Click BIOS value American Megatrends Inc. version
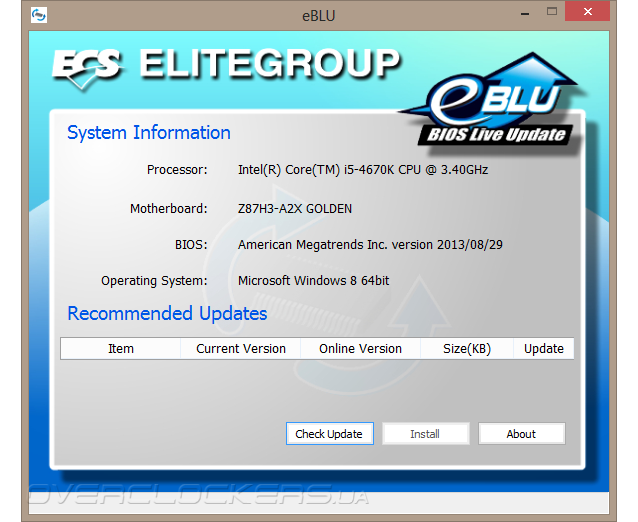 point(336,245)
